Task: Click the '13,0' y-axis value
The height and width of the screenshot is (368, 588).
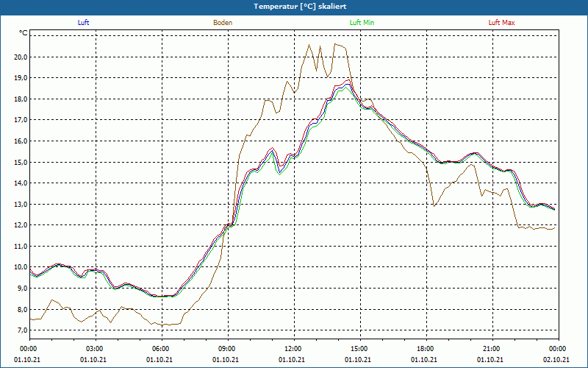Action: 21,205
